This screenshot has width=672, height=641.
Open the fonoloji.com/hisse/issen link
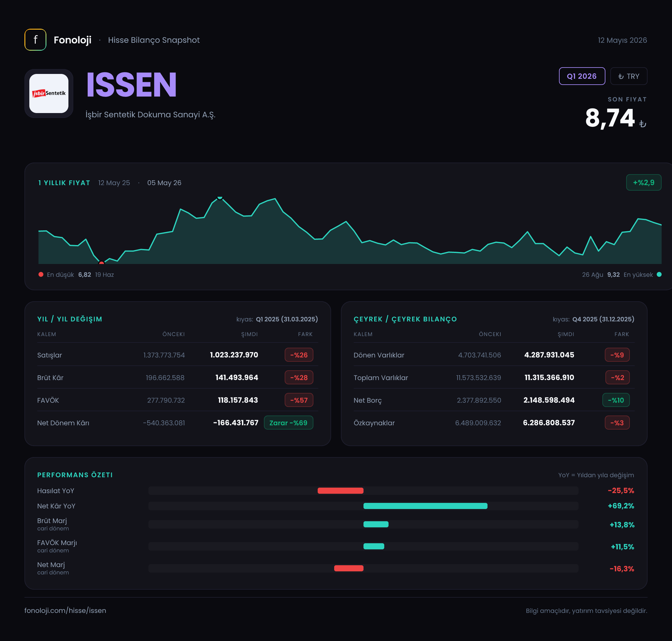(x=65, y=610)
